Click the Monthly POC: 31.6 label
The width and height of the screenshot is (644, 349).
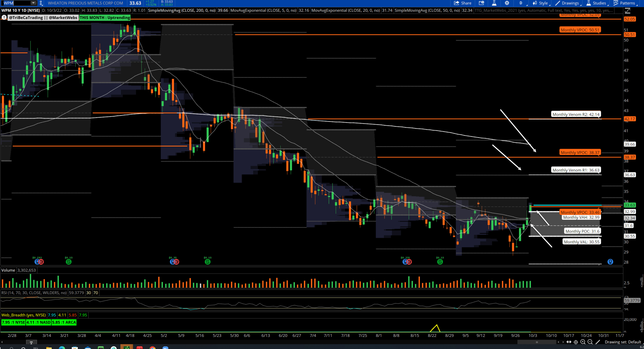click(582, 231)
